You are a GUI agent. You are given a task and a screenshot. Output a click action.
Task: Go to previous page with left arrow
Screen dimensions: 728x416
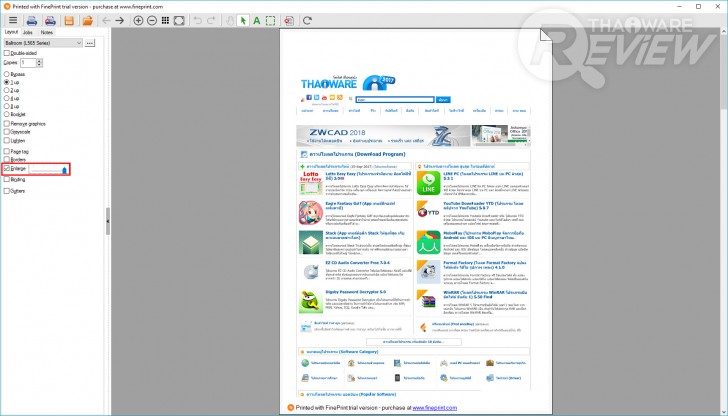coord(106,20)
